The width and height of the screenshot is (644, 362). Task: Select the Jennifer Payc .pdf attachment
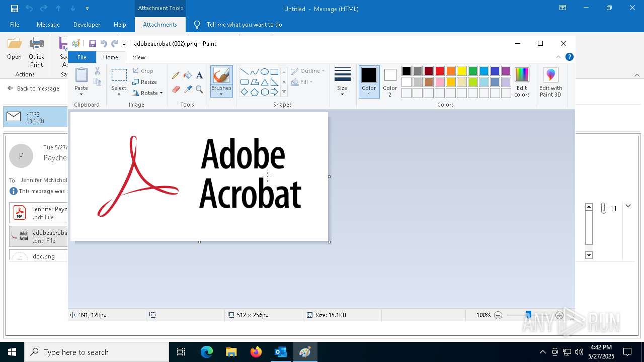(38, 213)
